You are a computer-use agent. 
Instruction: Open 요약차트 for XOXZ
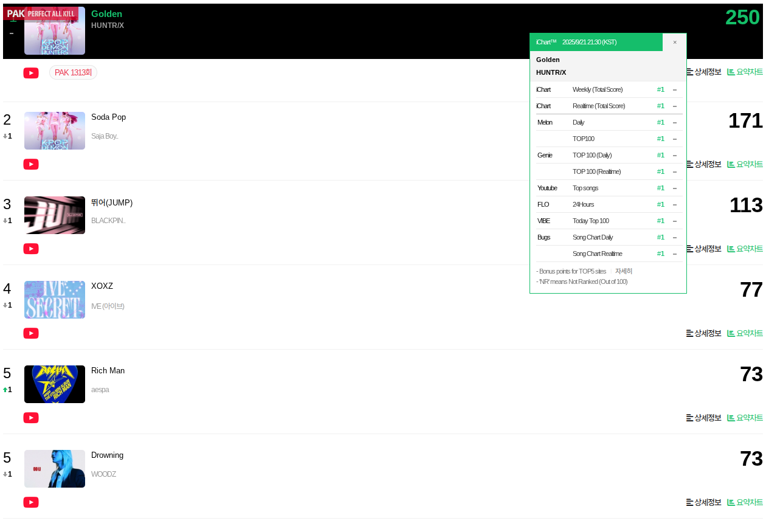click(x=745, y=333)
